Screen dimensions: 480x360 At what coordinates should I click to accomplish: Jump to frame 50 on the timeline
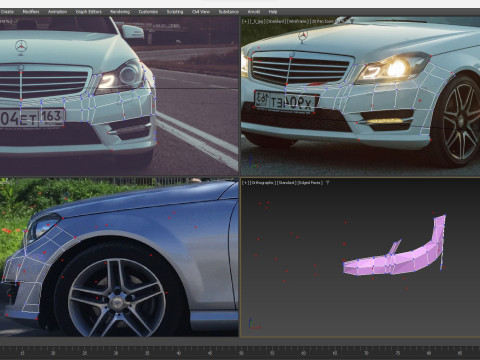[241, 353]
